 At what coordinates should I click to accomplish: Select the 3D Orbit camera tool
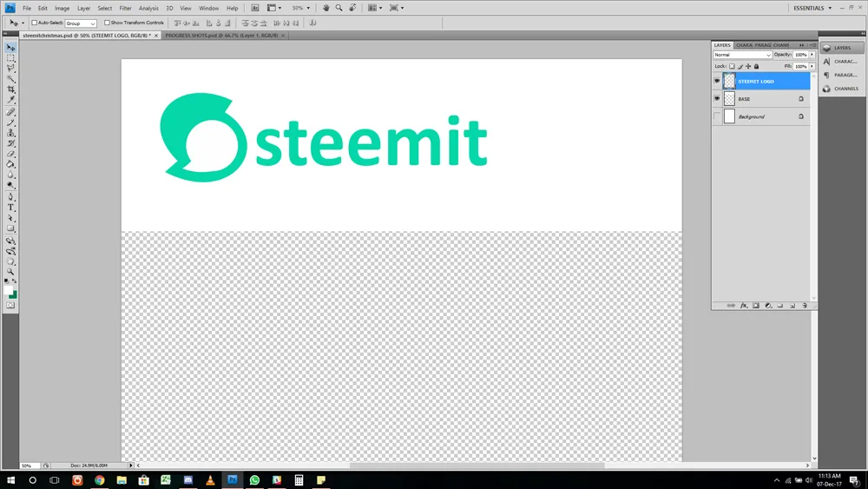[x=10, y=251]
